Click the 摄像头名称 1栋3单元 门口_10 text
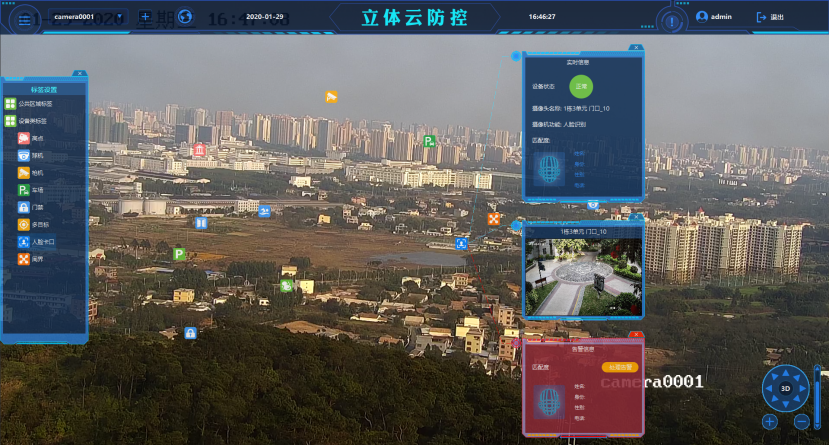This screenshot has width=829, height=445. tap(570, 108)
